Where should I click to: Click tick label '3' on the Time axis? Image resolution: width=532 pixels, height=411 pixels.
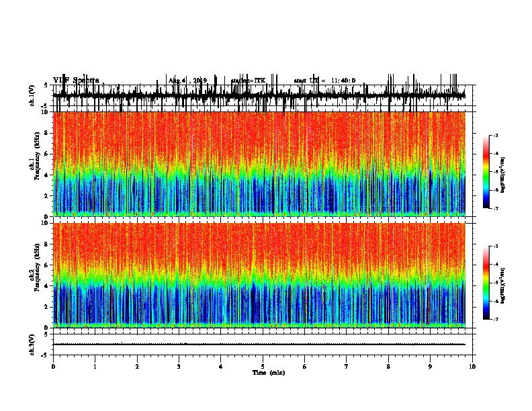coord(179,367)
